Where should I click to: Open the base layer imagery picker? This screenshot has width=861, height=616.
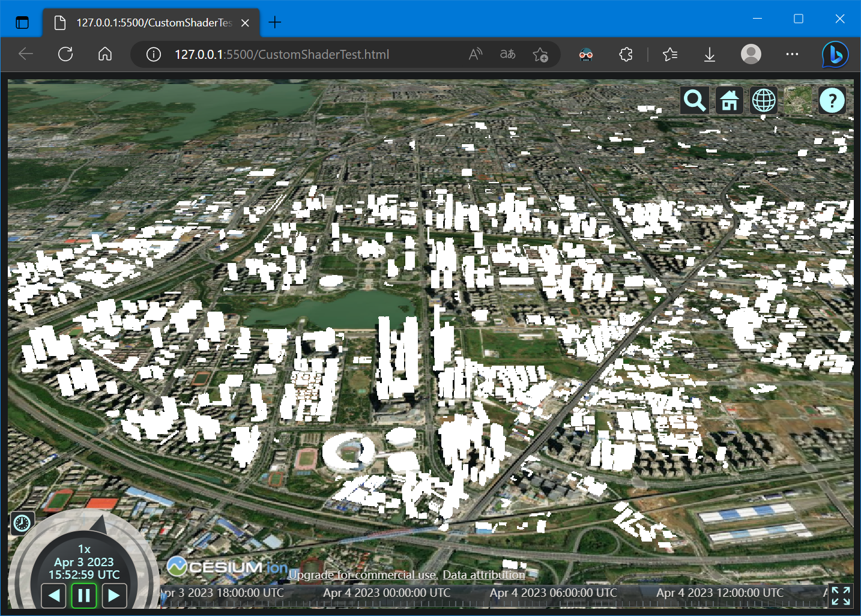tap(798, 101)
